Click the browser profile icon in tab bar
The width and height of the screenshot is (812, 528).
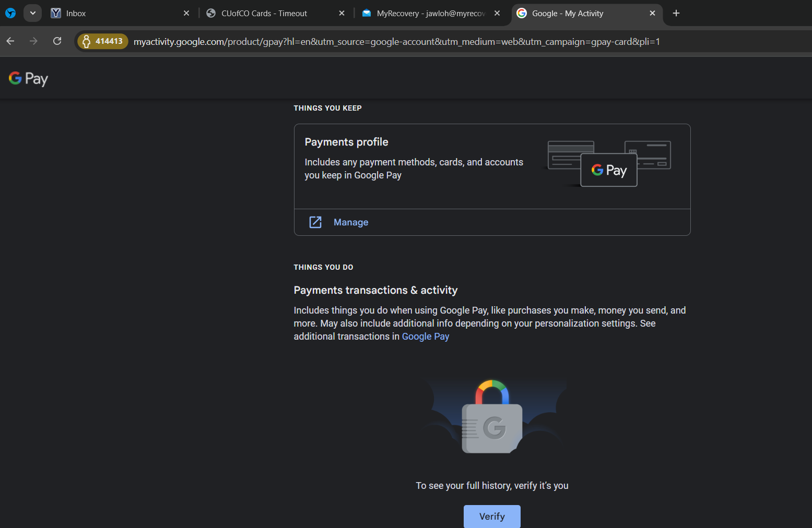[10, 13]
